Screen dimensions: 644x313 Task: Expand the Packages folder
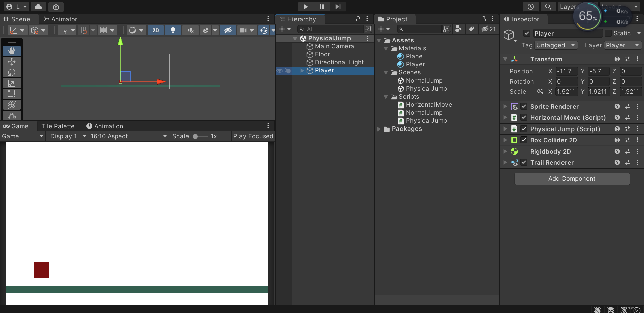(379, 129)
